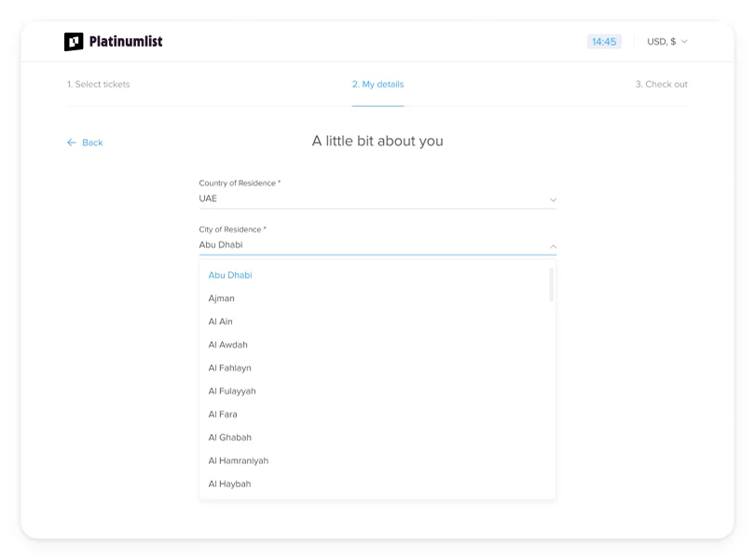
Task: Go to the Select tickets step
Action: 99,85
